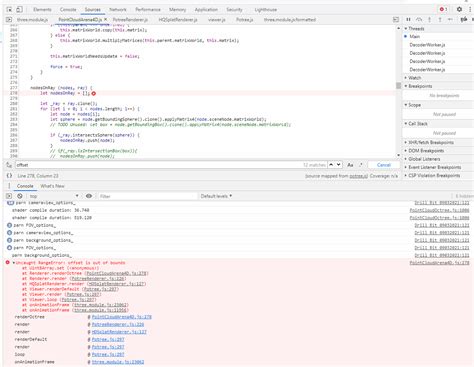Image resolution: width=474 pixels, height=367 pixels.
Task: Switch to the Console panel tab
Action: (68, 10)
